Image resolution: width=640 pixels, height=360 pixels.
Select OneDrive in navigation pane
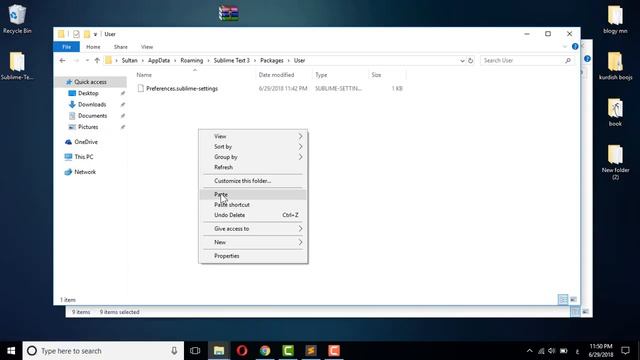point(86,142)
